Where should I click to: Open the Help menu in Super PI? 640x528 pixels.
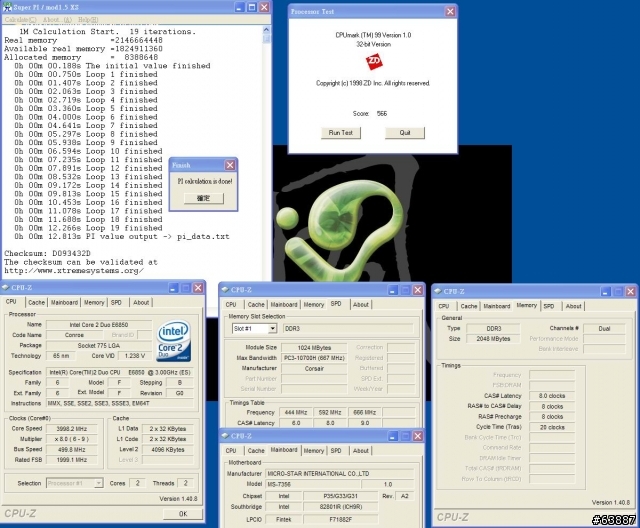pyautogui.click(x=88, y=20)
